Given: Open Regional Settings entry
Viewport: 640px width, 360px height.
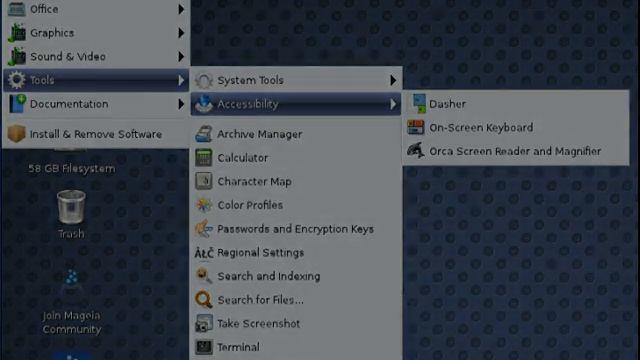Looking at the screenshot, I should (x=296, y=253).
